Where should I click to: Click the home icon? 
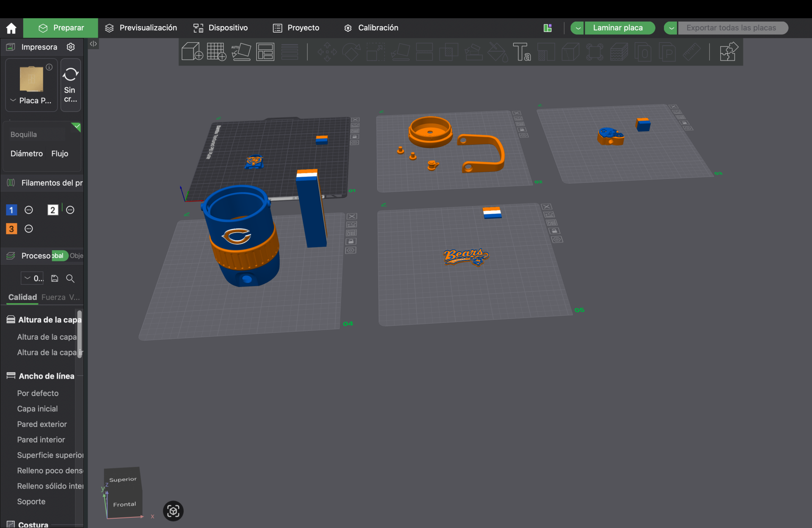pyautogui.click(x=11, y=28)
